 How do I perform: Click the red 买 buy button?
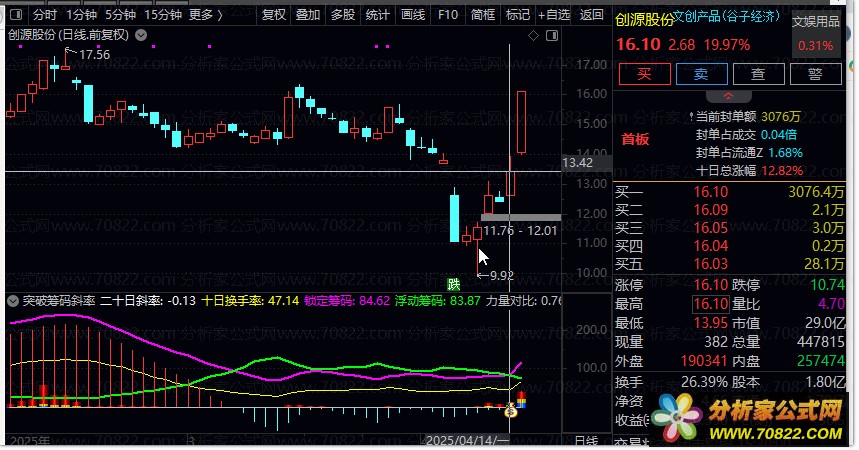(644, 74)
